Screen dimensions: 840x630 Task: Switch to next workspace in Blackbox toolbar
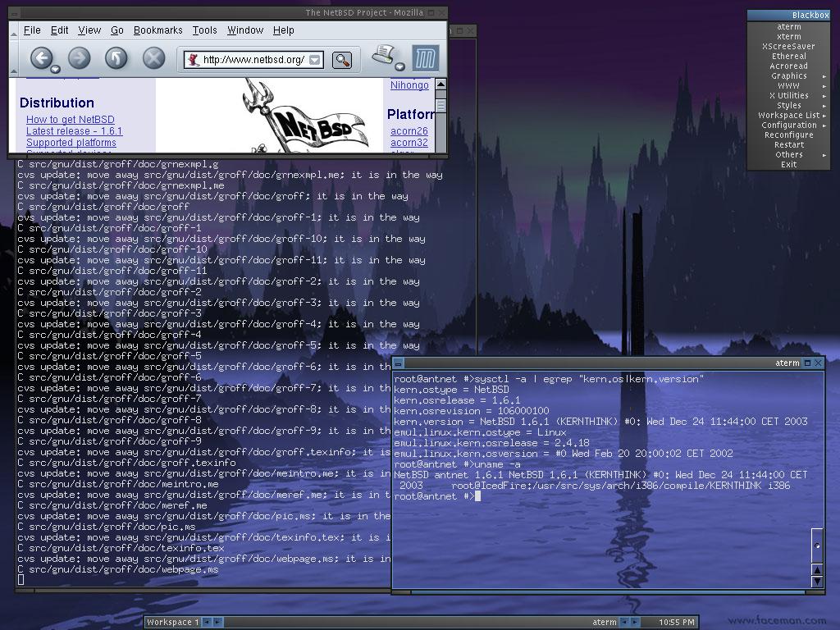tap(217, 622)
